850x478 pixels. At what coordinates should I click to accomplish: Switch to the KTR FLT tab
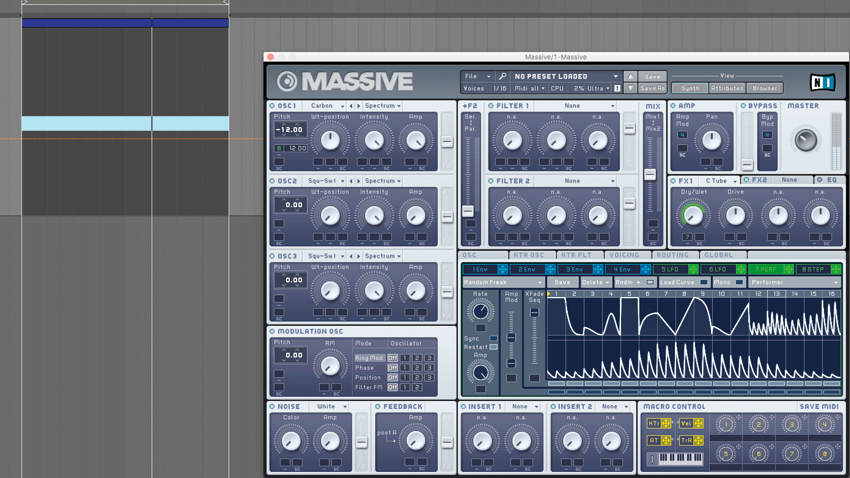[581, 255]
